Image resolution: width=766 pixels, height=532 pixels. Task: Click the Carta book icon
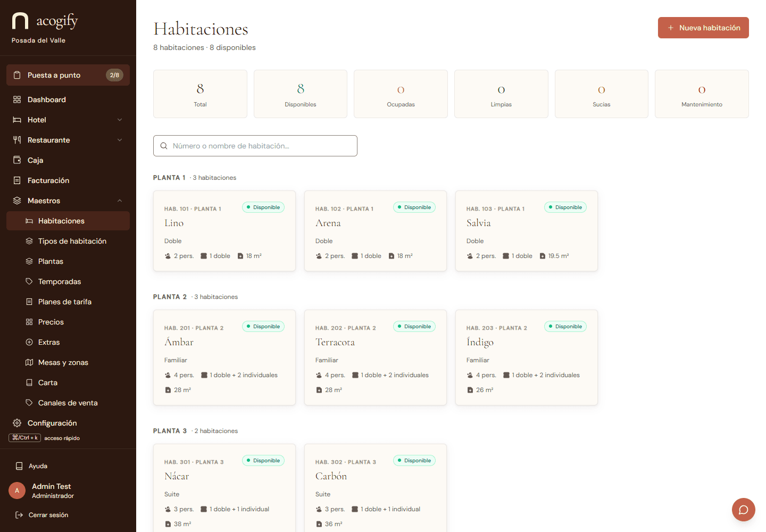coord(29,383)
